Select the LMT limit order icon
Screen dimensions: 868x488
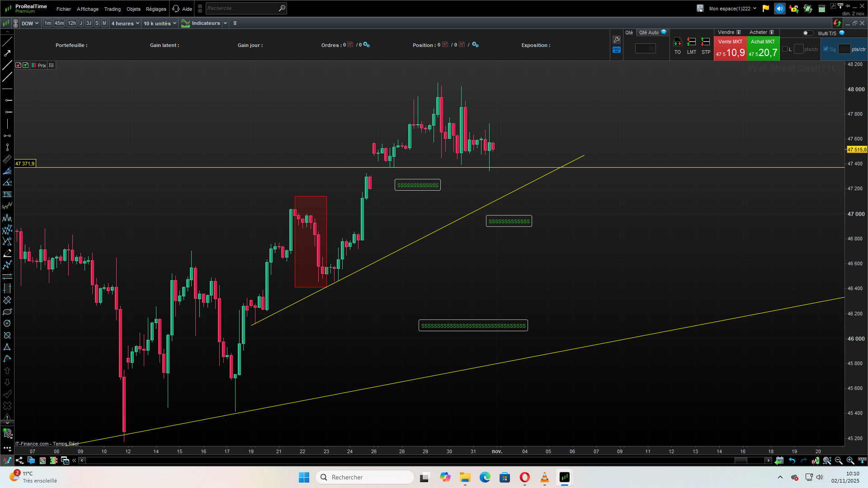(691, 42)
